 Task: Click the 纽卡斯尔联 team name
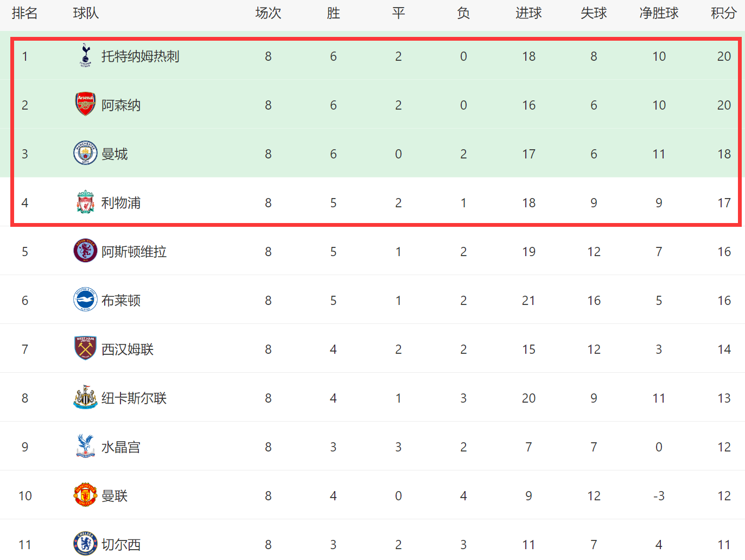pyautogui.click(x=134, y=398)
